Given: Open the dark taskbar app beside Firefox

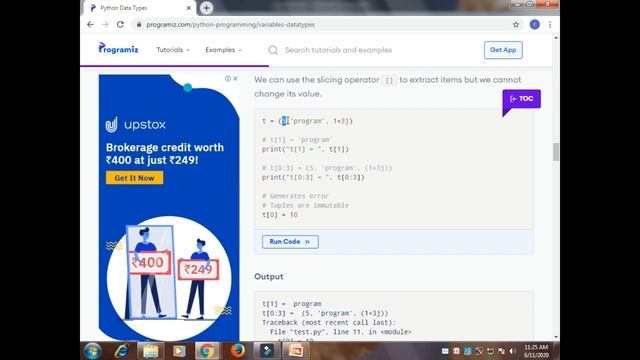Looking at the screenshot, I should pos(267,351).
